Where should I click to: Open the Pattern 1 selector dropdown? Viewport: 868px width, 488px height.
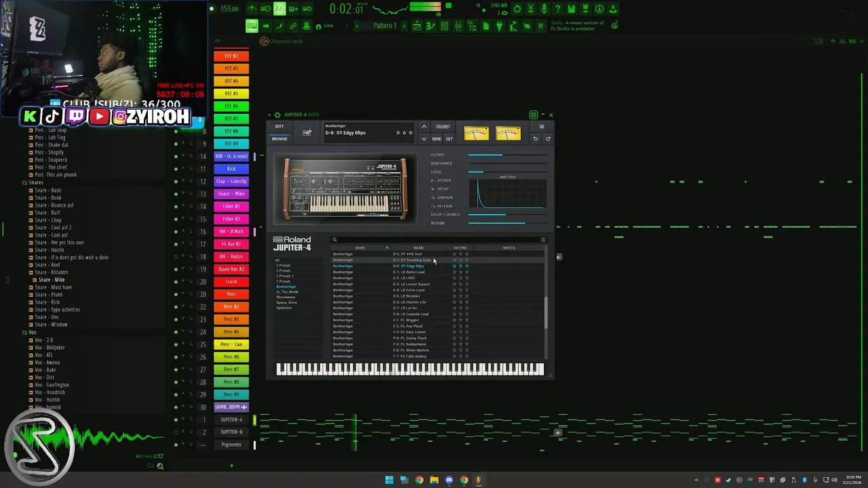point(384,26)
